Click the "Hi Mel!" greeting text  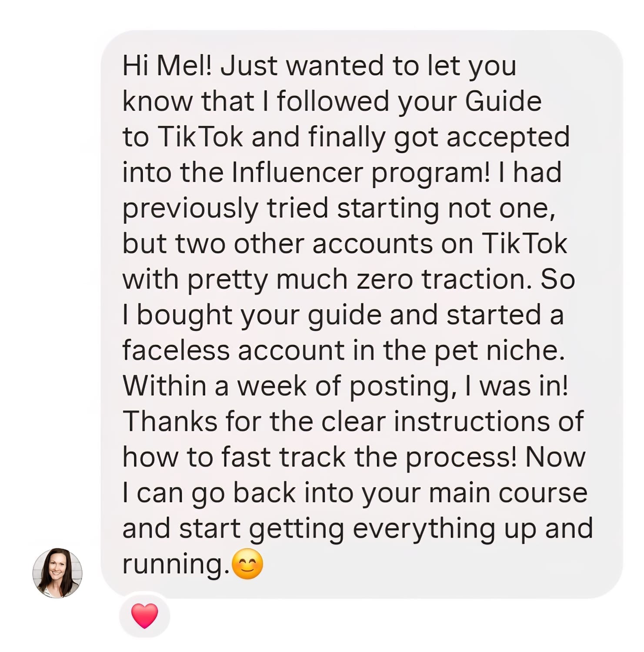click(167, 66)
